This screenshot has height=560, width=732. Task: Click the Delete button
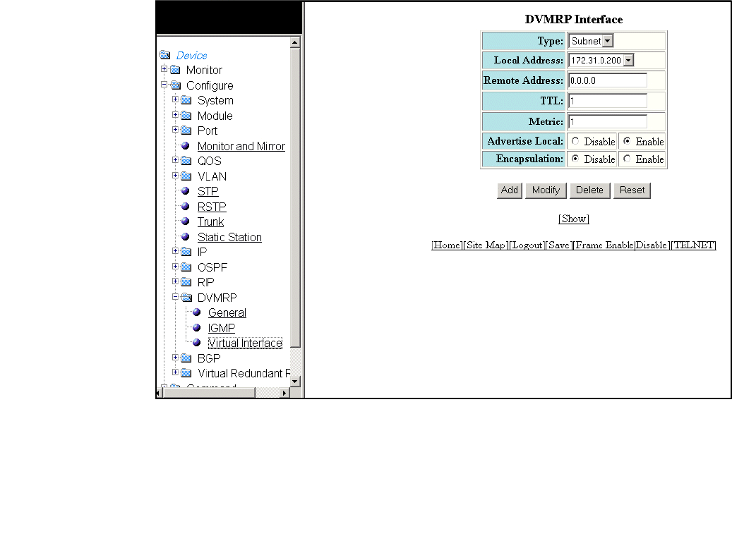(x=589, y=190)
